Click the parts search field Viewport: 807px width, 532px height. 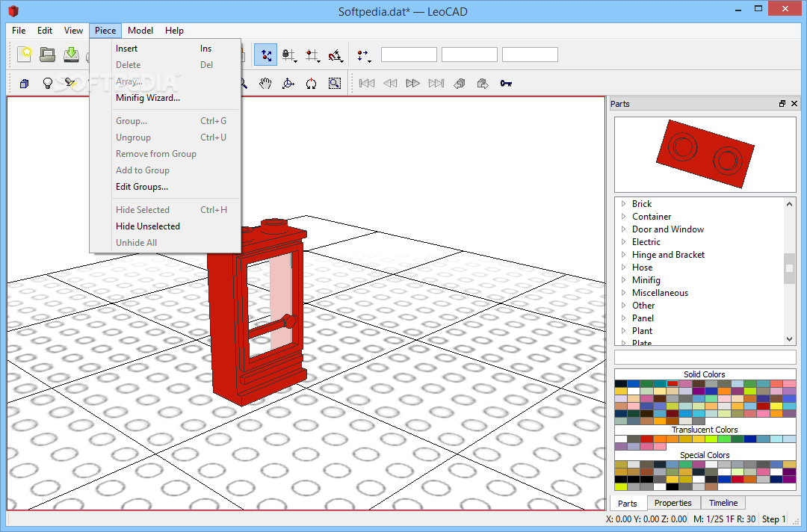coord(705,357)
